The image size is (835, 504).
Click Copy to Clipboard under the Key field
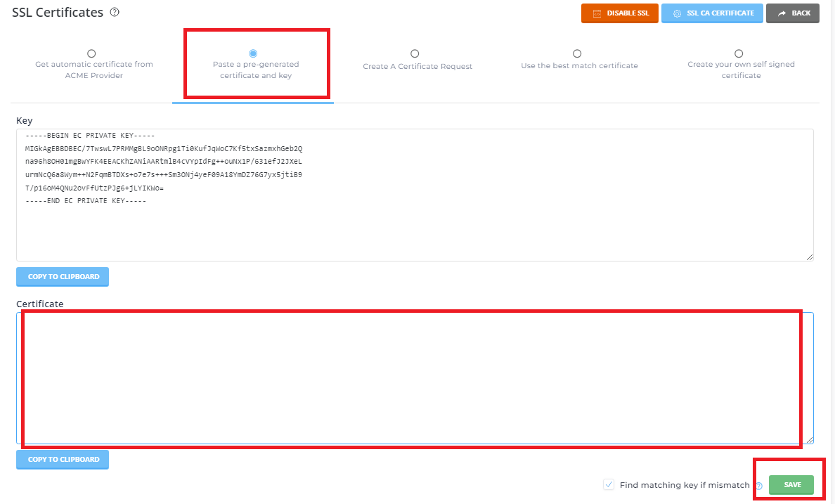tap(63, 277)
